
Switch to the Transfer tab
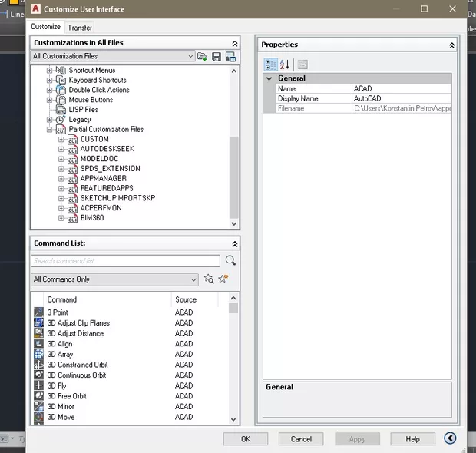click(80, 28)
